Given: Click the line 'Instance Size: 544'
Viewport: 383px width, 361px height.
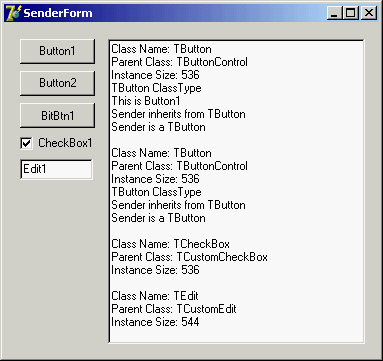Looking at the screenshot, I should point(155,322).
